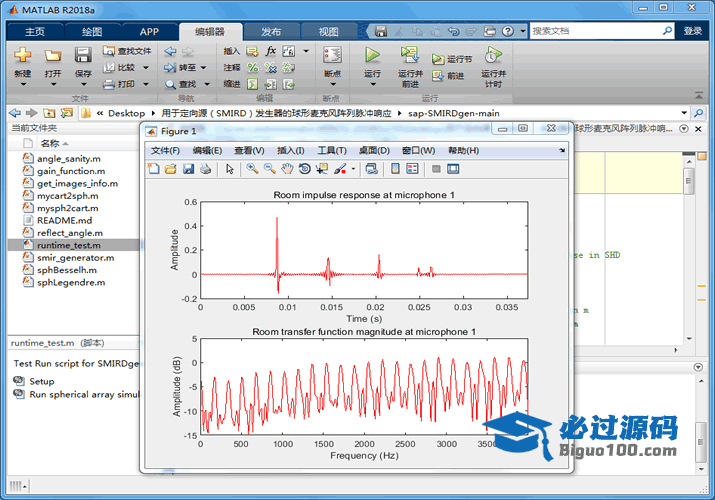This screenshot has height=500, width=715.
Task: Switch to the 视图 (View) tab
Action: click(328, 31)
